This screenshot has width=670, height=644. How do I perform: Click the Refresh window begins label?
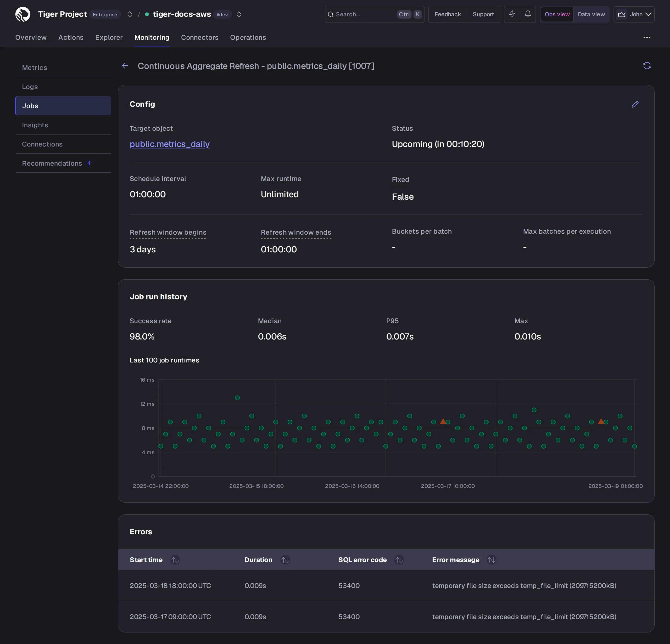point(168,232)
